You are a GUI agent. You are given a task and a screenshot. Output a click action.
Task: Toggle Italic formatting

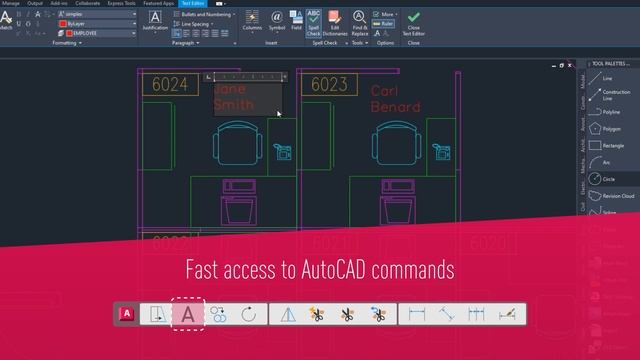[x=28, y=14]
